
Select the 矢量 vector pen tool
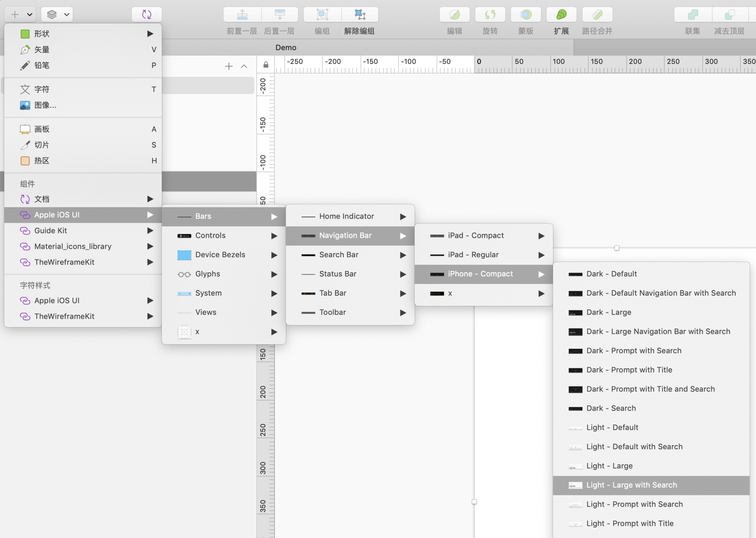(83, 49)
